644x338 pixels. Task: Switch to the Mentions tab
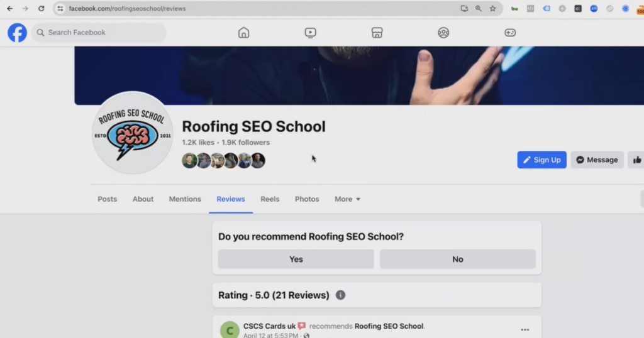pos(186,199)
